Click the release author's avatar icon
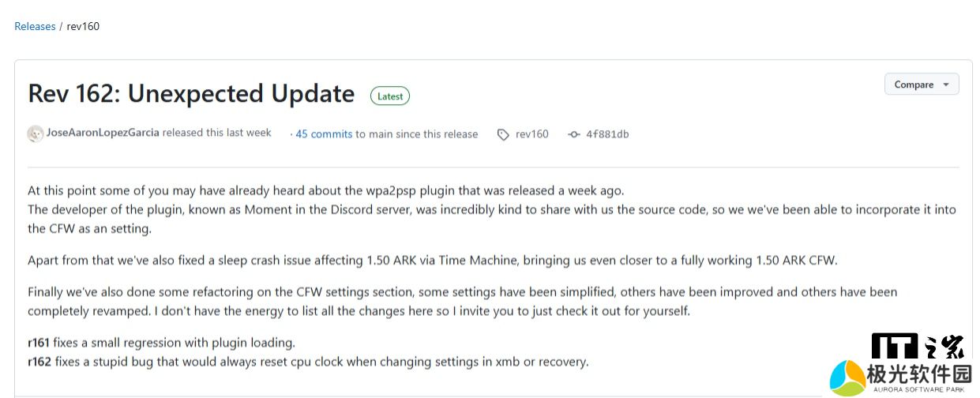The width and height of the screenshot is (980, 398). coord(36,133)
